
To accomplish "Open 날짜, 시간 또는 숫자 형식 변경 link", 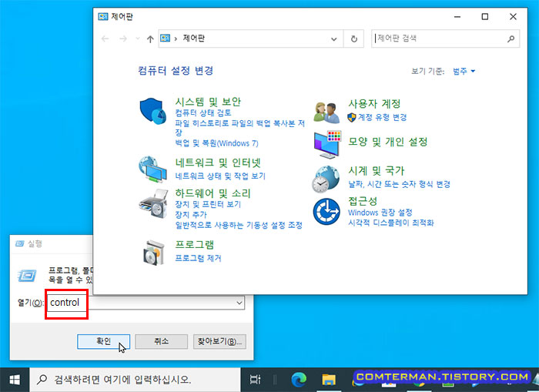I will click(399, 184).
